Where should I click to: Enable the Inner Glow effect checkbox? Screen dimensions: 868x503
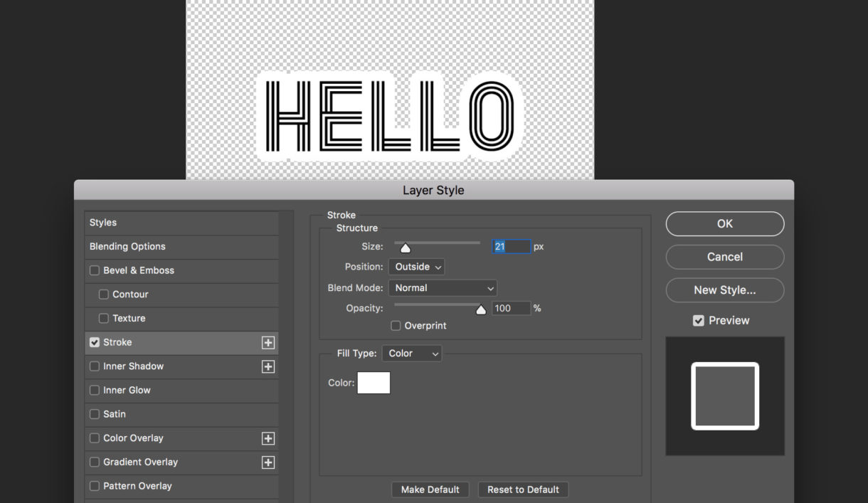(95, 391)
